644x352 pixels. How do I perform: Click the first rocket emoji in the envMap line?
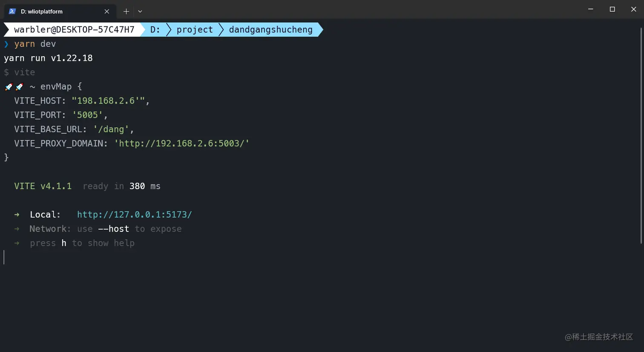coord(9,87)
